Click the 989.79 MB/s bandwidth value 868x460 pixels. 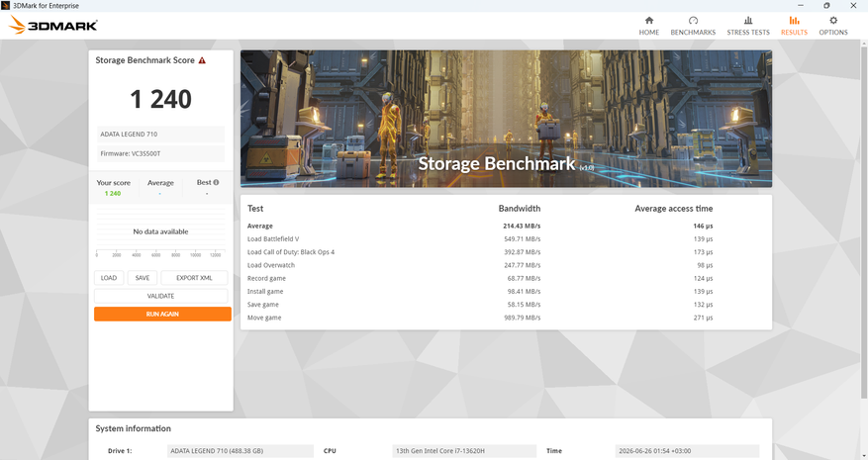point(522,318)
